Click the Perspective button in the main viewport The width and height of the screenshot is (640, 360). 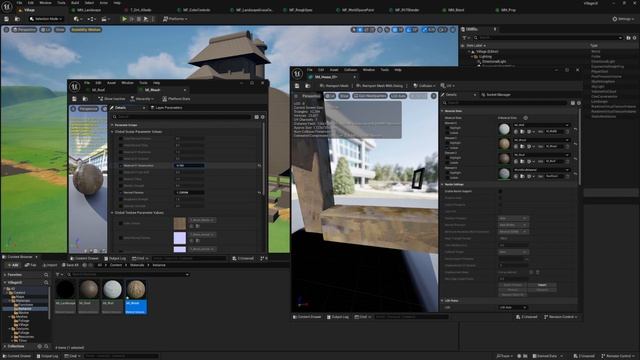click(24, 30)
